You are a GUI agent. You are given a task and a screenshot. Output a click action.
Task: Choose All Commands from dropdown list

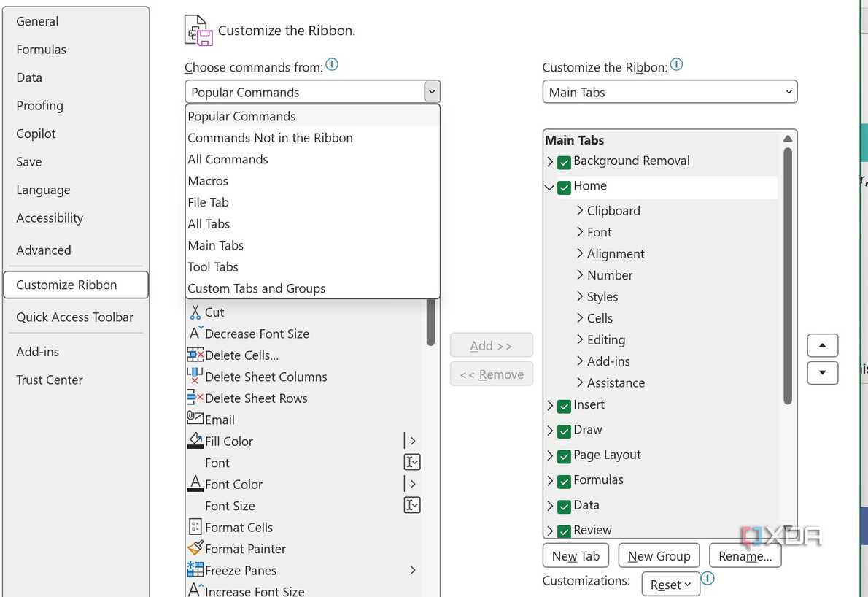(312, 160)
